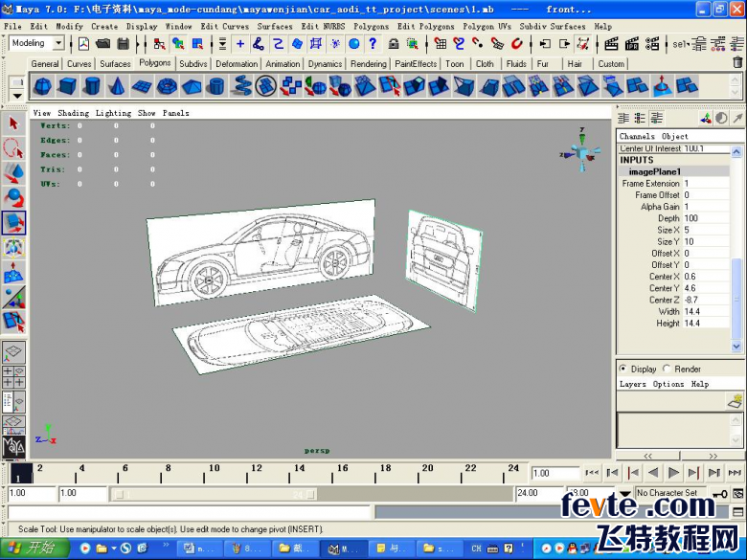Click the help question mark icon

(x=373, y=44)
